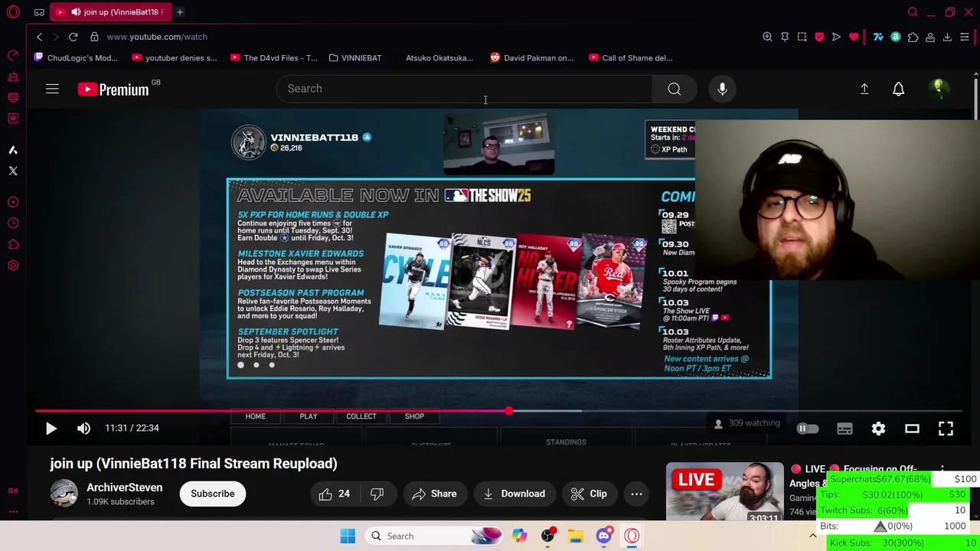Click the tab audio speaker icon
The height and width of the screenshot is (551, 980).
pyautogui.click(x=76, y=12)
